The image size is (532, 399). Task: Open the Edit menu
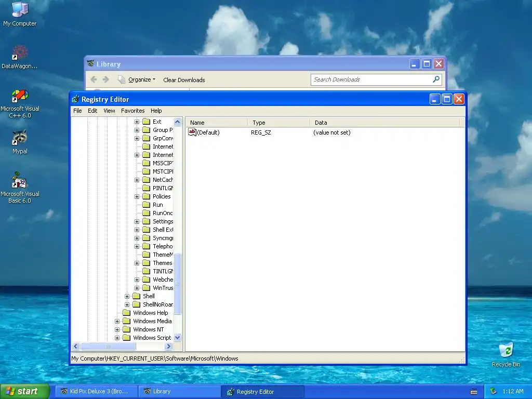point(92,111)
